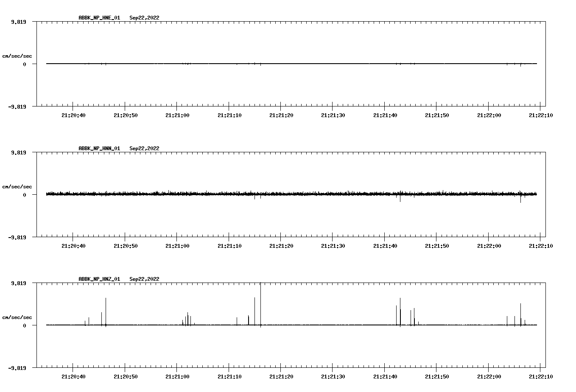The height and width of the screenshot is (392, 576).
Task: Click the 21:21:50 time label under the HNN plot
Action: tap(437, 246)
